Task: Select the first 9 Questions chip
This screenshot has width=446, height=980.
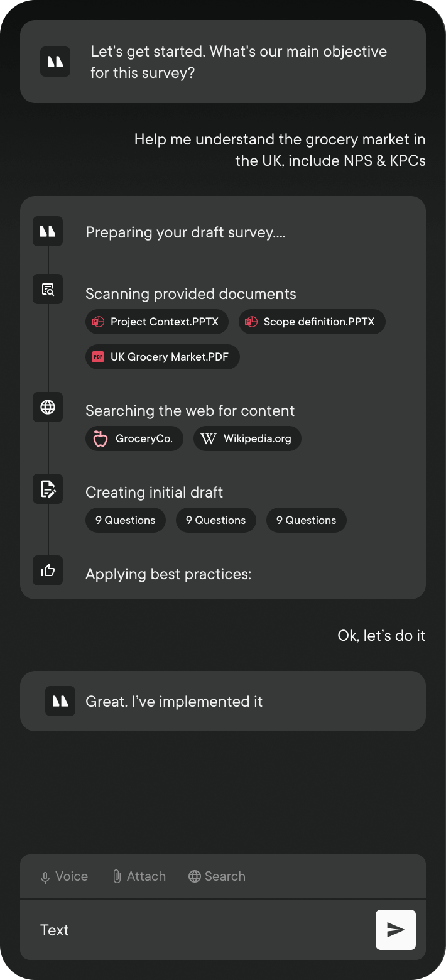Action: [x=126, y=520]
